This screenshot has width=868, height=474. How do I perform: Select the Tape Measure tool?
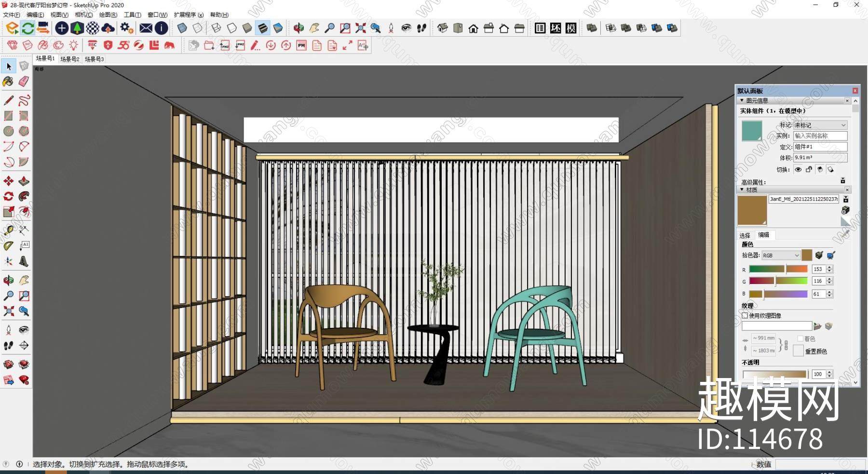(8, 230)
